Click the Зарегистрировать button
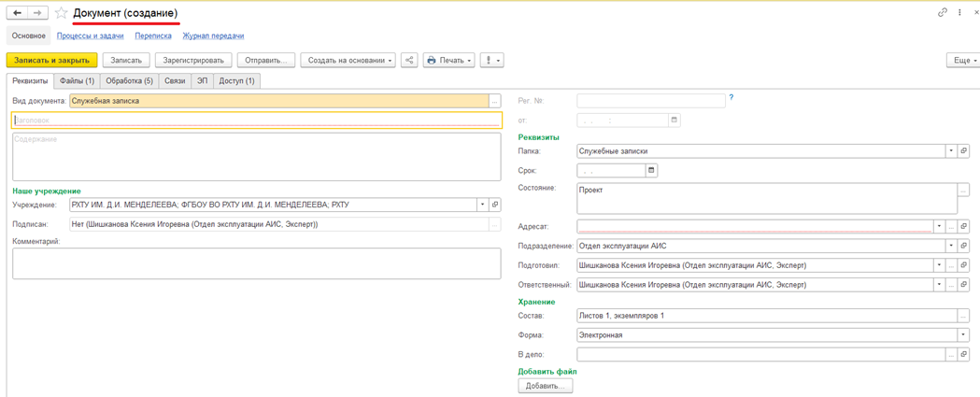The width and height of the screenshot is (980, 397). 193,61
